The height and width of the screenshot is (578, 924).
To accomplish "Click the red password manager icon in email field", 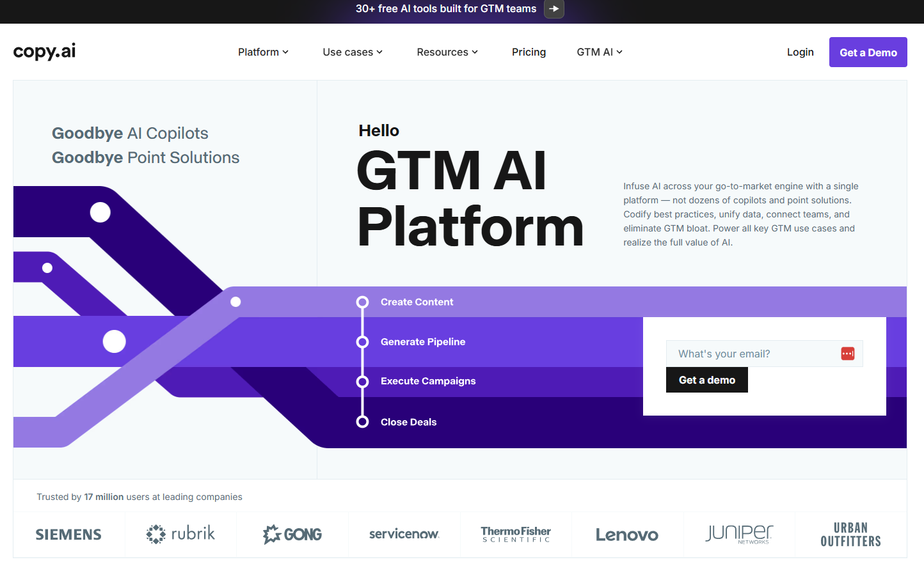I will point(847,354).
